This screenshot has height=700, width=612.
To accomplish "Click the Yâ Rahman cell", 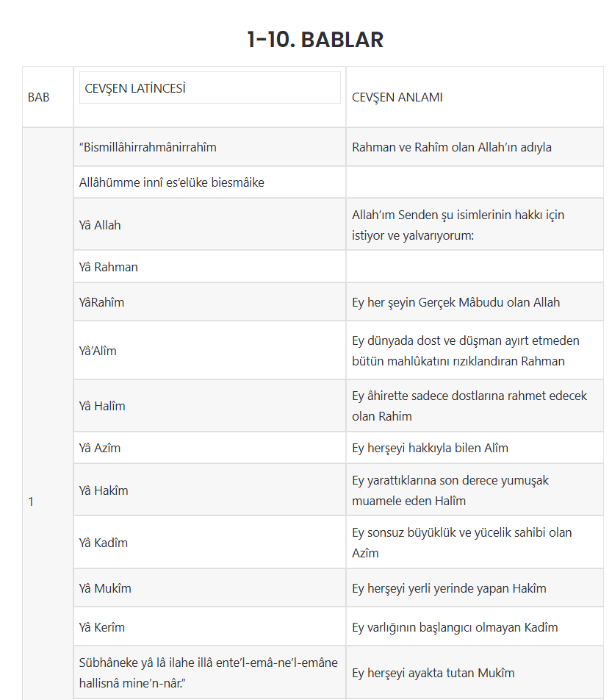I will (x=109, y=267).
